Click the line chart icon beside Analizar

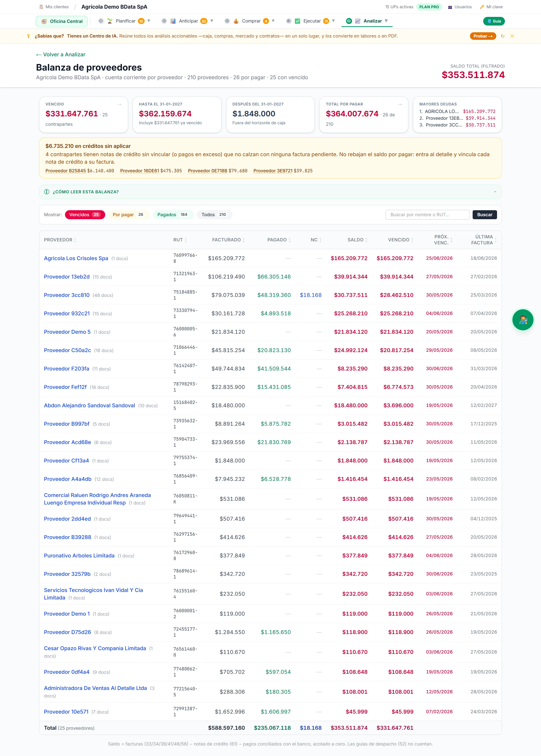[358, 21]
